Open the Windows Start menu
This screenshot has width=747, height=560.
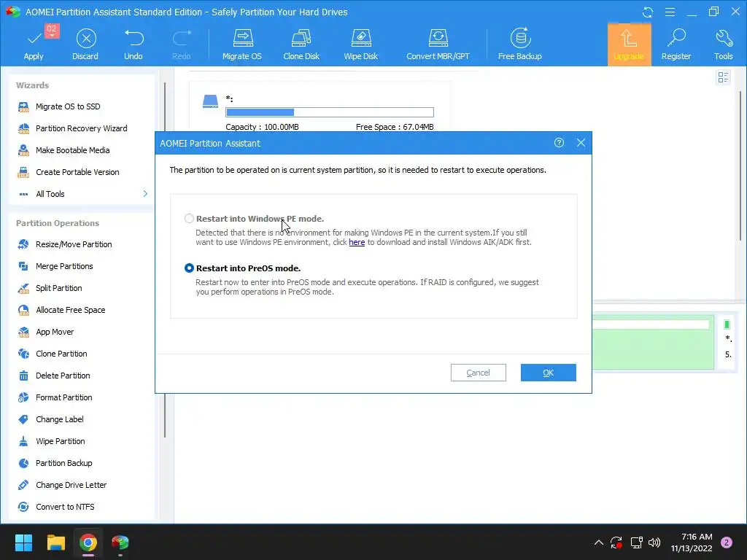point(24,542)
